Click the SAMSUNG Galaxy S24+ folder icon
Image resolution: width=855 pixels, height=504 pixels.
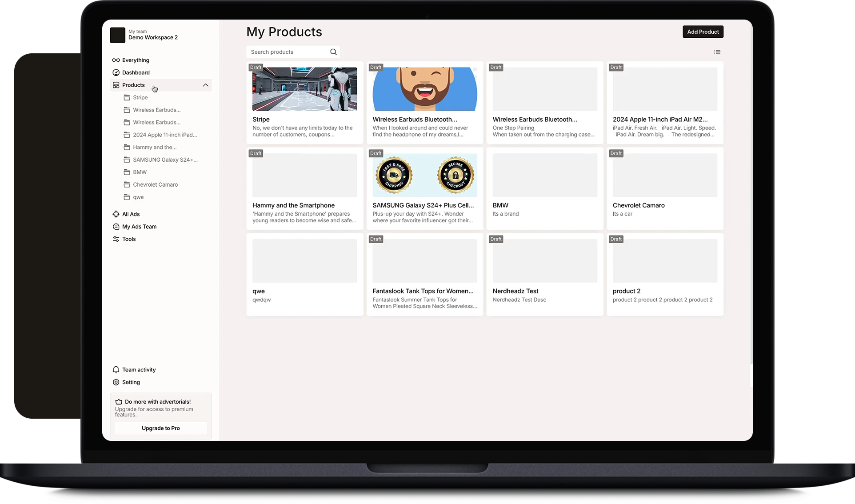pyautogui.click(x=127, y=160)
